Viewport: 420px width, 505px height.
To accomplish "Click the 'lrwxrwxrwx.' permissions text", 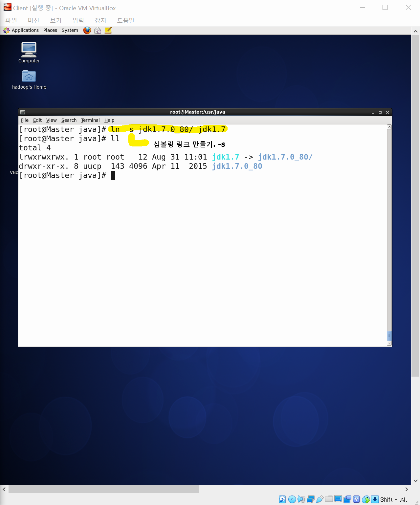I will (44, 157).
